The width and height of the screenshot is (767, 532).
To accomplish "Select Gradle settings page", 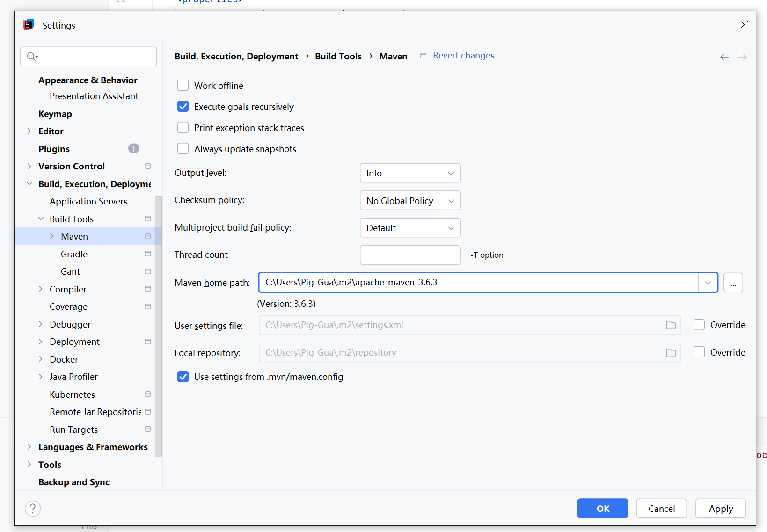I will click(74, 254).
